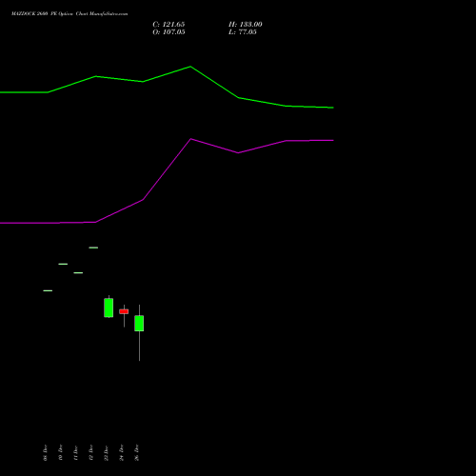This screenshot has width=476, height=476.
Task: Click the green candlestick body on 22 Dec
Action: pos(109,307)
